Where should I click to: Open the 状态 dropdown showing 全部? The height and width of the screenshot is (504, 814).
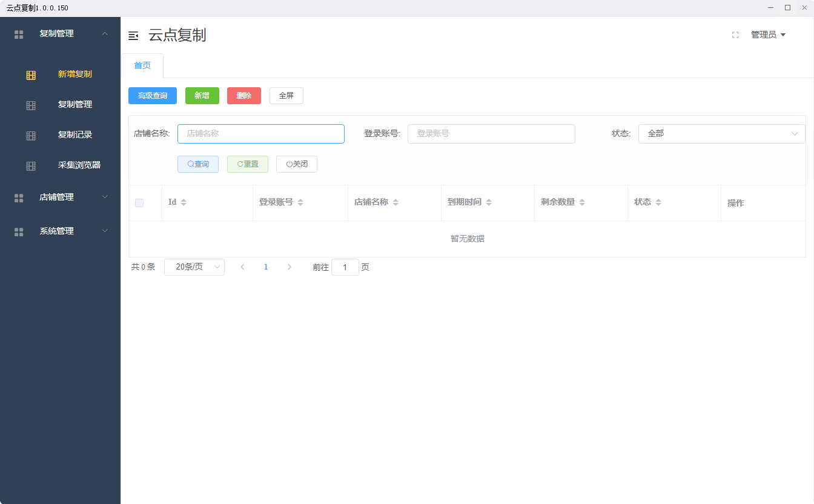pyautogui.click(x=721, y=133)
